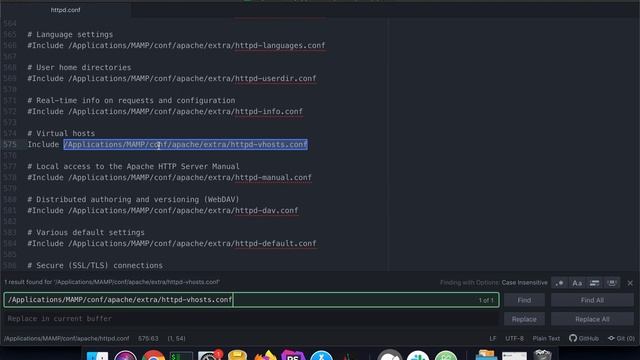Toggle the Use Regex find option
The width and height of the screenshot is (640, 360).
pos(559,283)
